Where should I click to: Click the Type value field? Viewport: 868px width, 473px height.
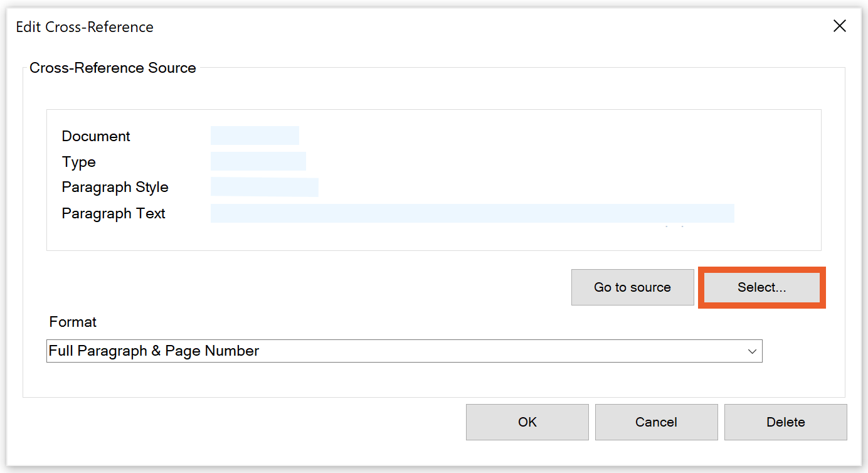[258, 161]
